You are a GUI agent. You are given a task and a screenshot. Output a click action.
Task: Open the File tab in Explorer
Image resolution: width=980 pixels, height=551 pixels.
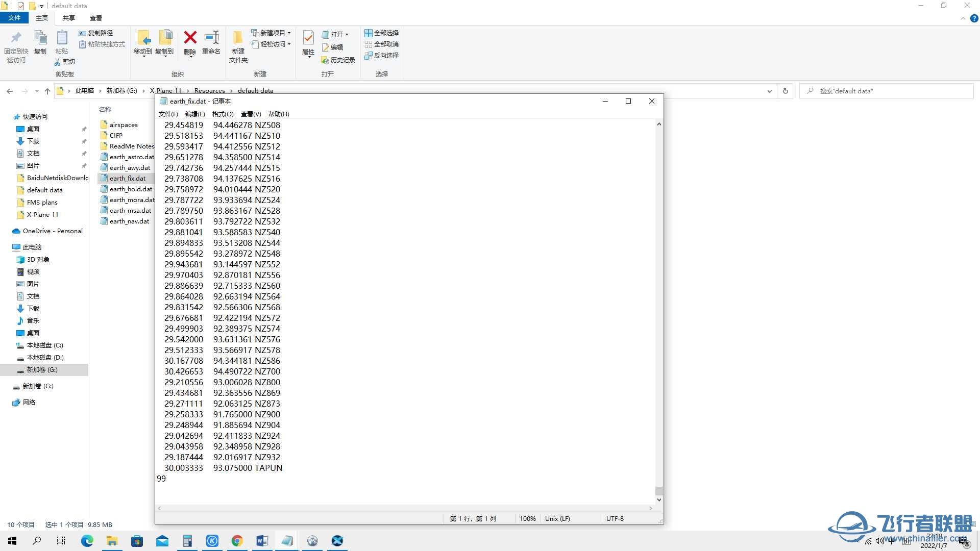click(14, 18)
